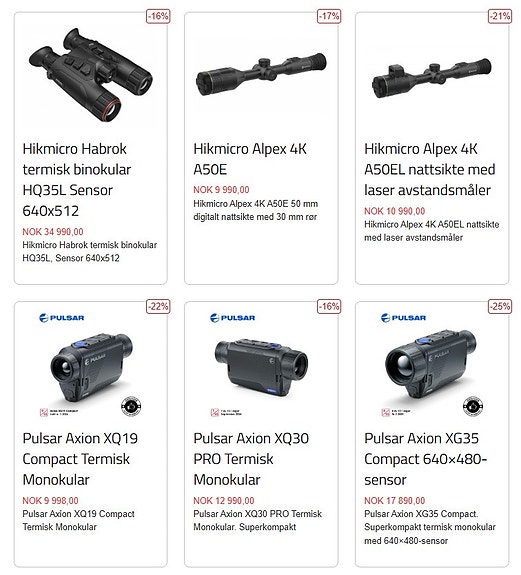Click the -17% discount badge on Alpex A50E

tap(329, 16)
